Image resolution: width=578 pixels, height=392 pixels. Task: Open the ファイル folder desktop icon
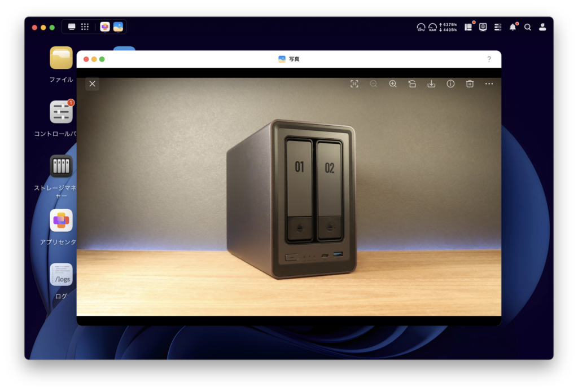coord(61,58)
